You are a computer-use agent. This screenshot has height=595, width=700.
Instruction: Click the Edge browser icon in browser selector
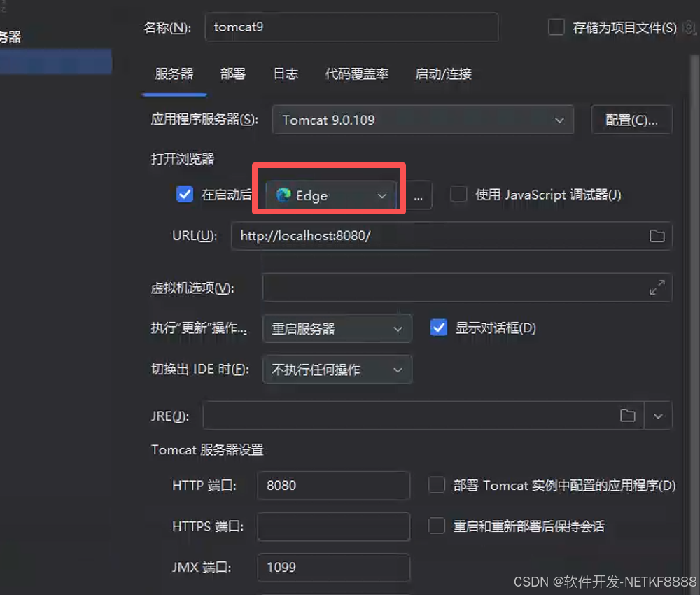[x=283, y=195]
